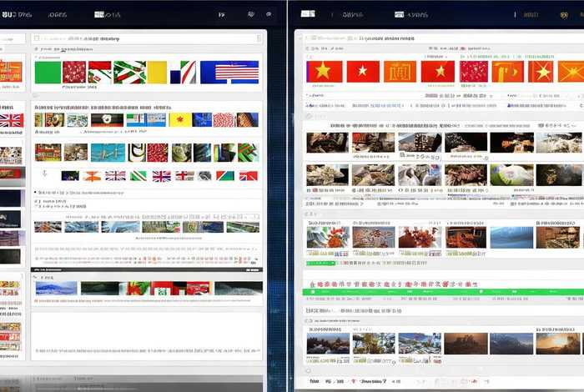Click the small green button under the photo row
584x392 pixels.
pos(322,263)
